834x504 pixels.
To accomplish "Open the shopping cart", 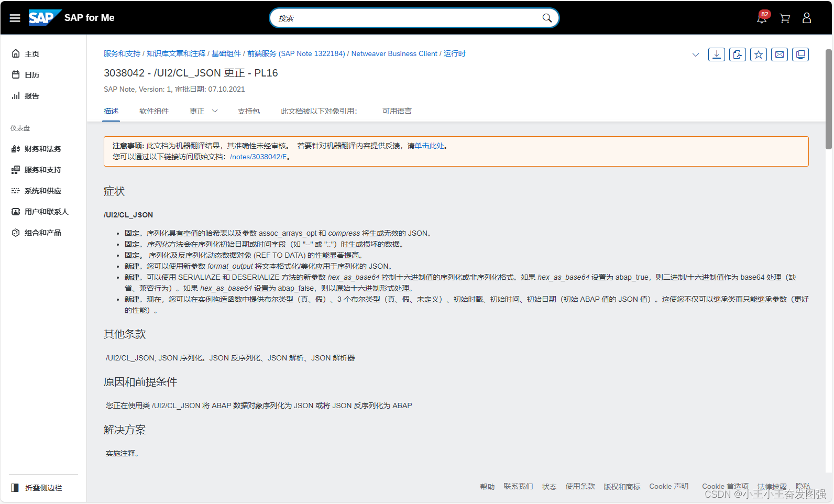I will pos(785,18).
